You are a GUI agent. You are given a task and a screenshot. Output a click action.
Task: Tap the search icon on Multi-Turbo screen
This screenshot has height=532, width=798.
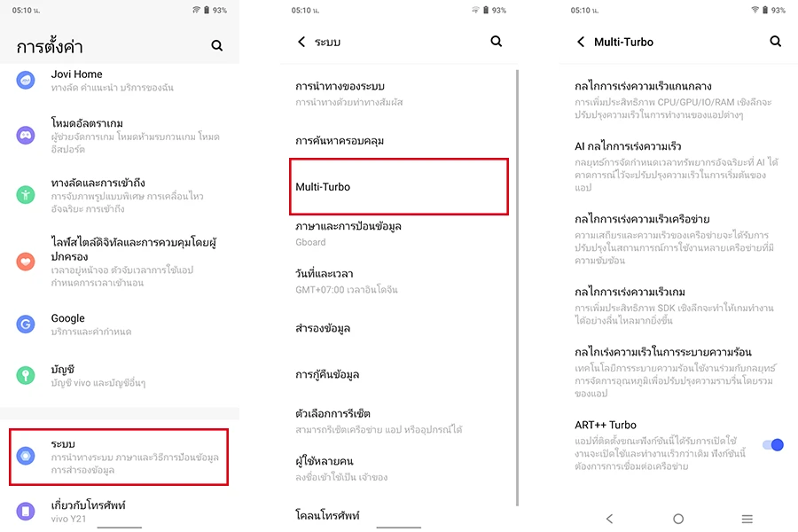pos(775,42)
